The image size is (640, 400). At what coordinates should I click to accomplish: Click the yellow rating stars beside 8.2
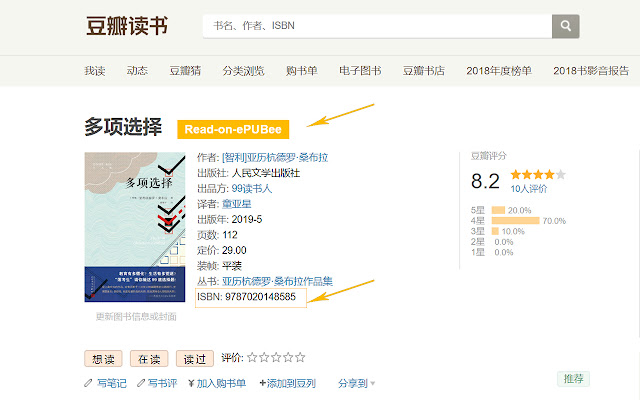(x=538, y=175)
